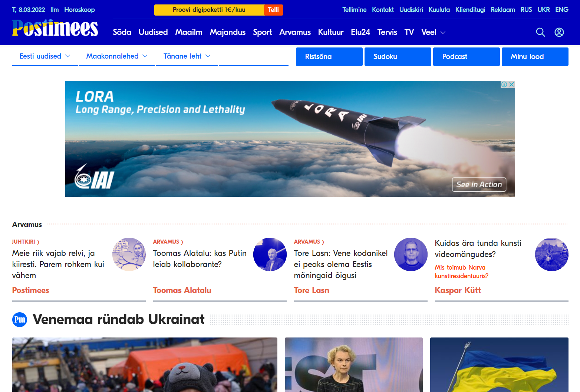Go to the Sõda section
The width and height of the screenshot is (580, 392).
click(x=122, y=32)
